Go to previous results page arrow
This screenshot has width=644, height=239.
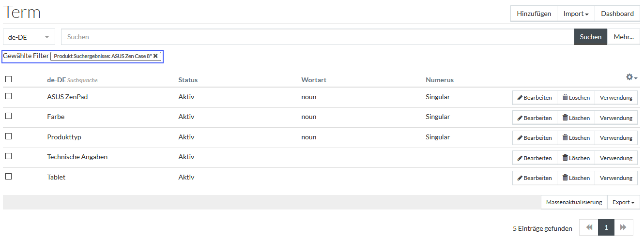pyautogui.click(x=589, y=227)
